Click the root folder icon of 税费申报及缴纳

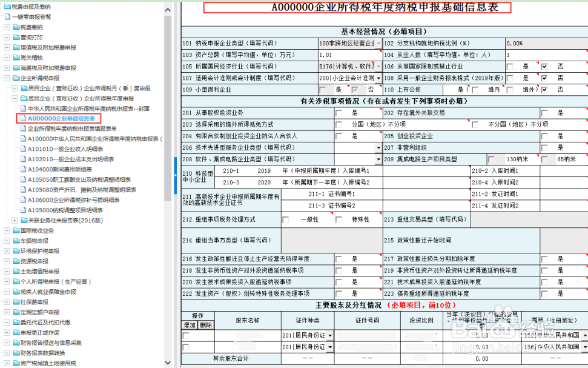tap(7, 7)
